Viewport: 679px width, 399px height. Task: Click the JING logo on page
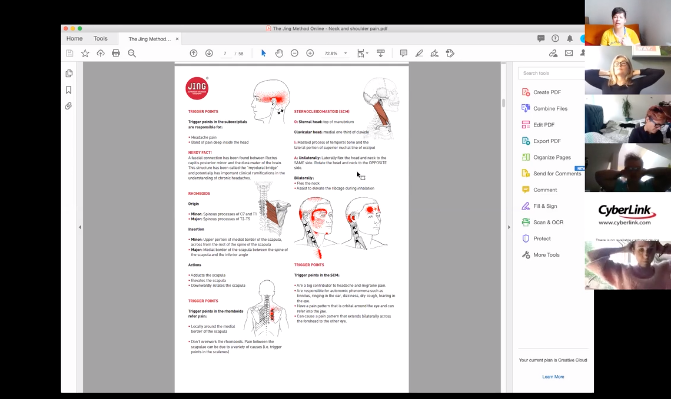[x=197, y=88]
